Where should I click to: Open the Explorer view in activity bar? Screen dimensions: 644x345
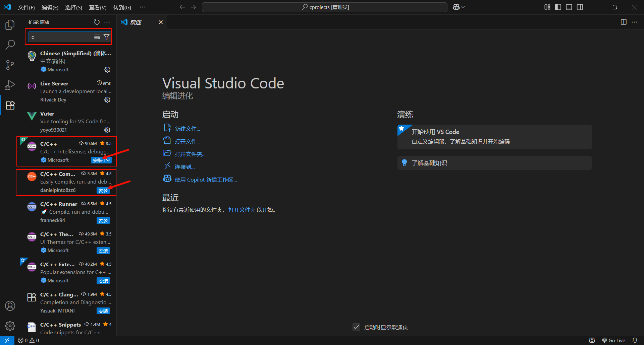point(10,25)
